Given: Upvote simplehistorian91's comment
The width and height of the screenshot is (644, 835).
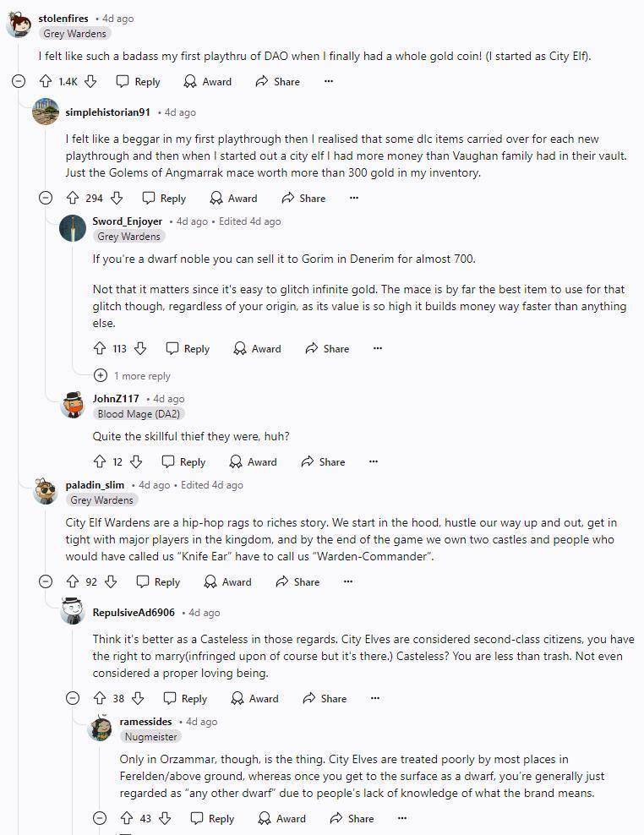Looking at the screenshot, I should 73,198.
